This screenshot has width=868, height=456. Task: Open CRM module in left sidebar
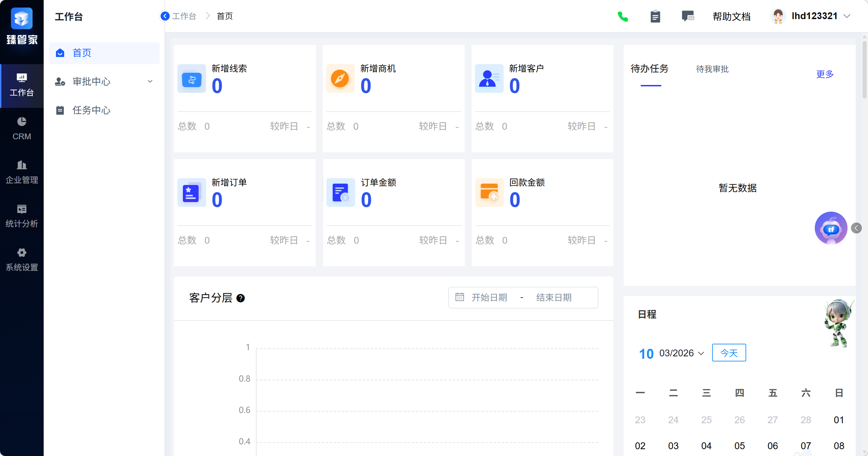21,129
